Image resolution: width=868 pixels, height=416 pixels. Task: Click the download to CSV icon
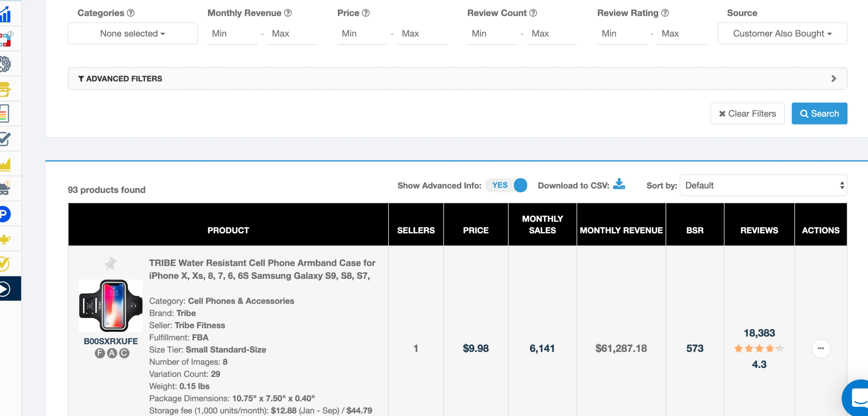(619, 184)
